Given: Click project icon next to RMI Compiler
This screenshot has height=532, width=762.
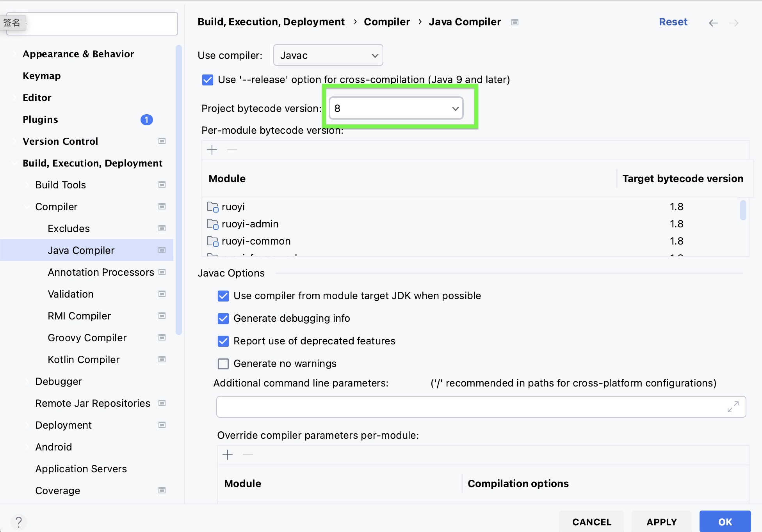Looking at the screenshot, I should pos(162,316).
